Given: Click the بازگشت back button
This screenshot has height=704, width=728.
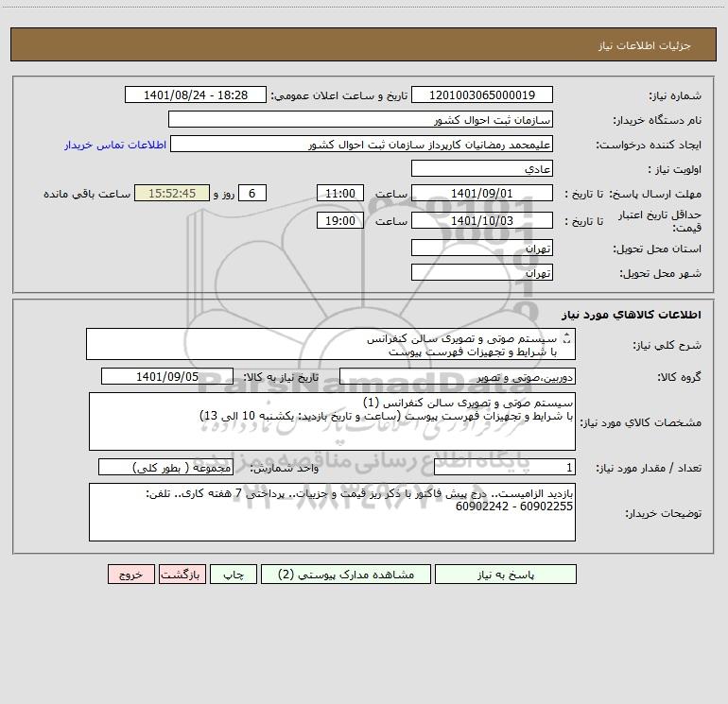Looking at the screenshot, I should click(182, 575).
